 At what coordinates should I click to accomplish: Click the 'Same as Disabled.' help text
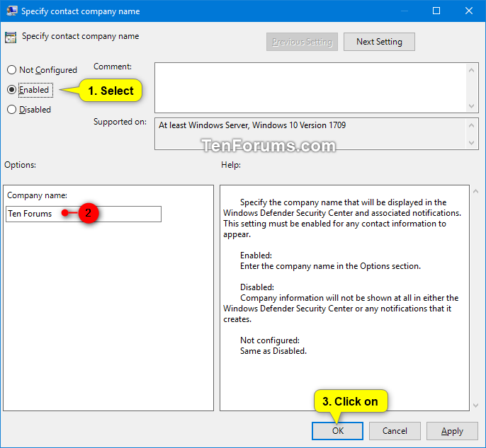[x=273, y=351]
